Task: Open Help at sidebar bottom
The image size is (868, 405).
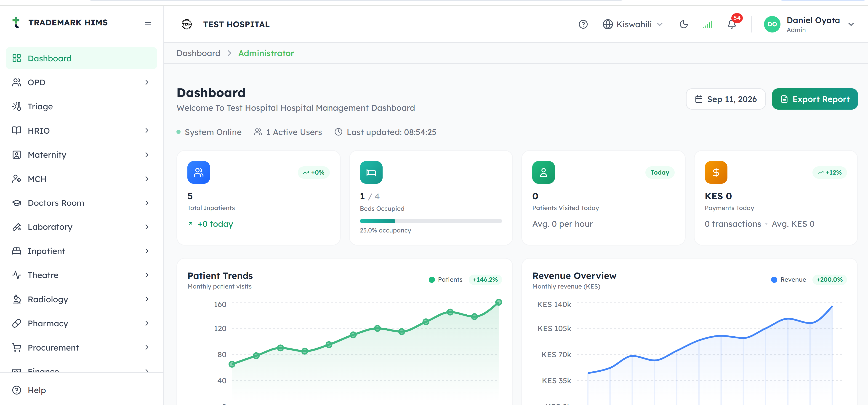Action: pos(82,390)
